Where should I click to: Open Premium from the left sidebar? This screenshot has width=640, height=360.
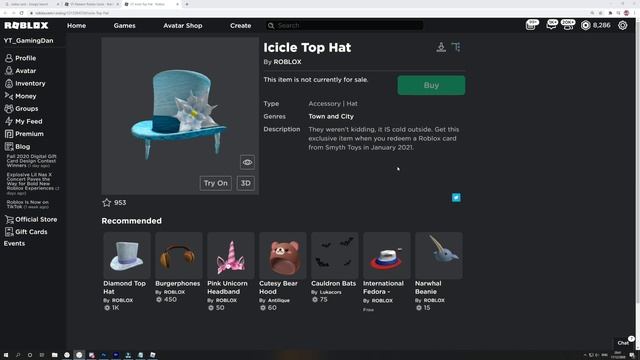(24, 134)
